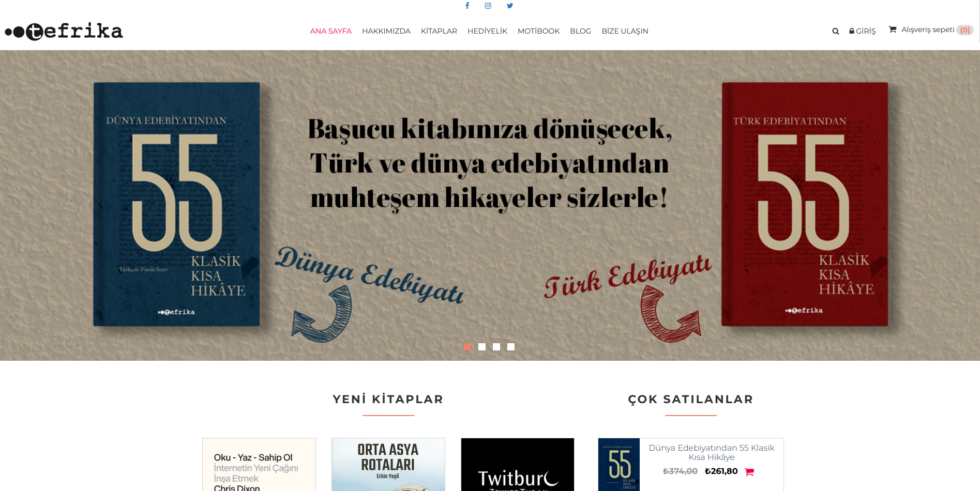Click the YENİ KİTAPLAR heading

pyautogui.click(x=388, y=399)
